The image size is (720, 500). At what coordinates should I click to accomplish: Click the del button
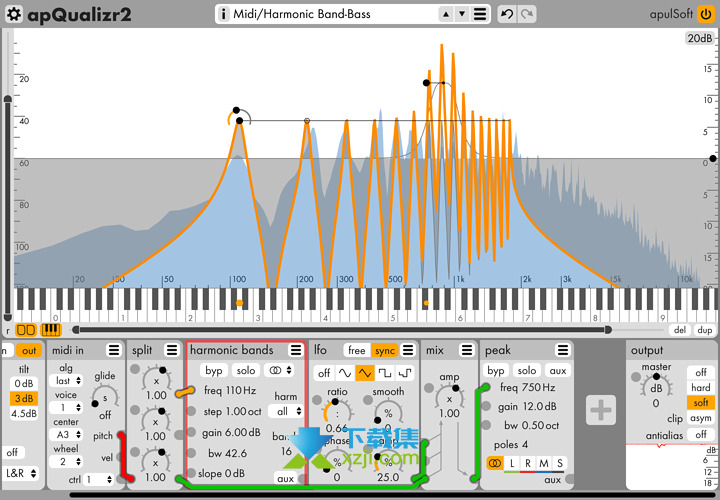(x=680, y=330)
